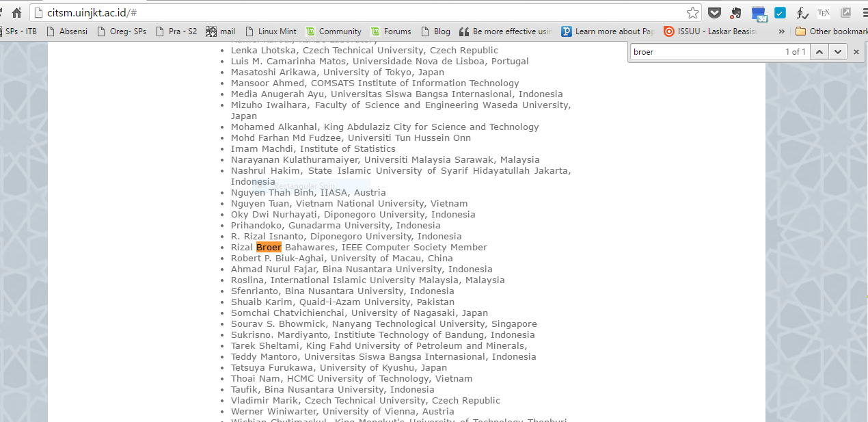Bookmark this page with the star icon
This screenshot has height=422, width=868.
tap(692, 12)
